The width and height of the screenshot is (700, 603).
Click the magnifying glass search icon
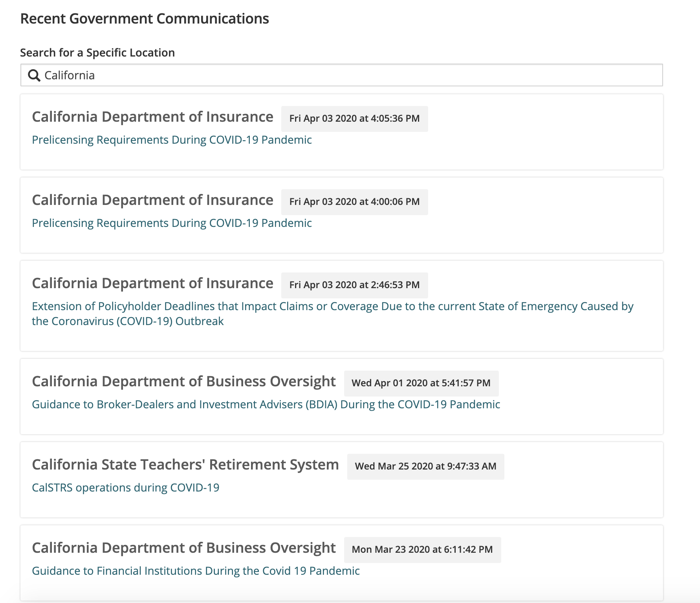coord(34,75)
